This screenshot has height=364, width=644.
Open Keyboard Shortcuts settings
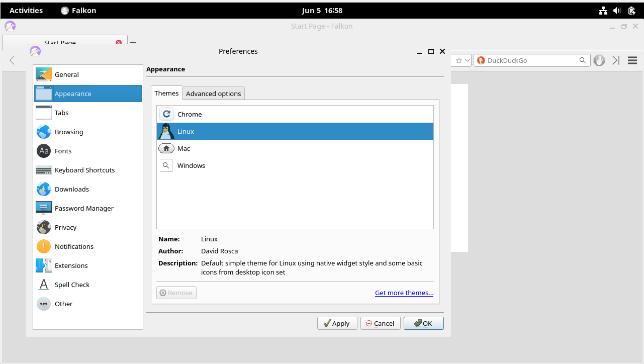click(x=84, y=170)
